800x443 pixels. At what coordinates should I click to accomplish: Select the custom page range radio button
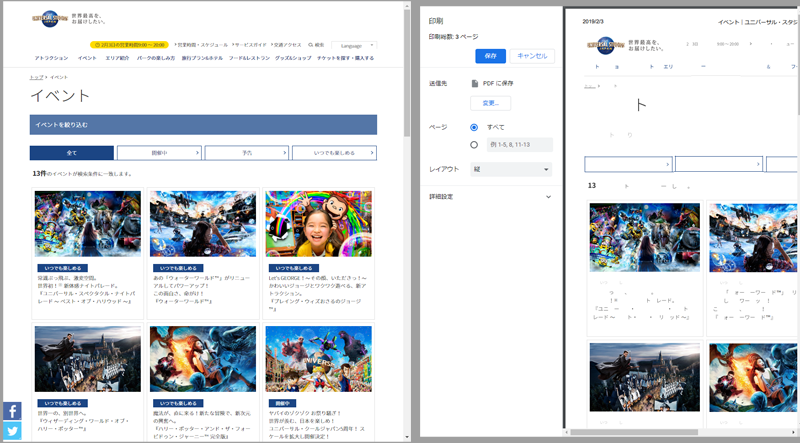[x=474, y=145]
